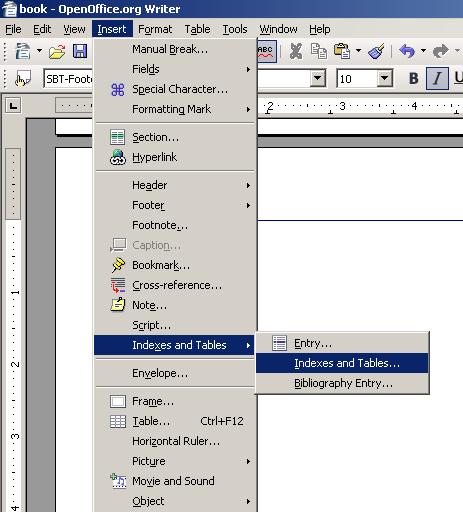
Task: Choose Cross-reference from Insert menu
Action: pyautogui.click(x=175, y=285)
